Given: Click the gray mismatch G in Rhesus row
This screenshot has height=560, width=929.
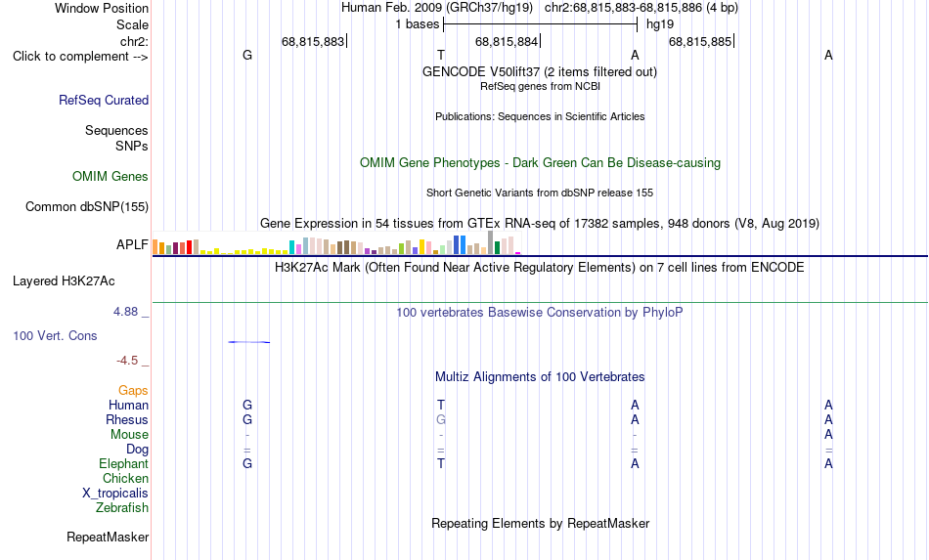Looking at the screenshot, I should point(441,419).
